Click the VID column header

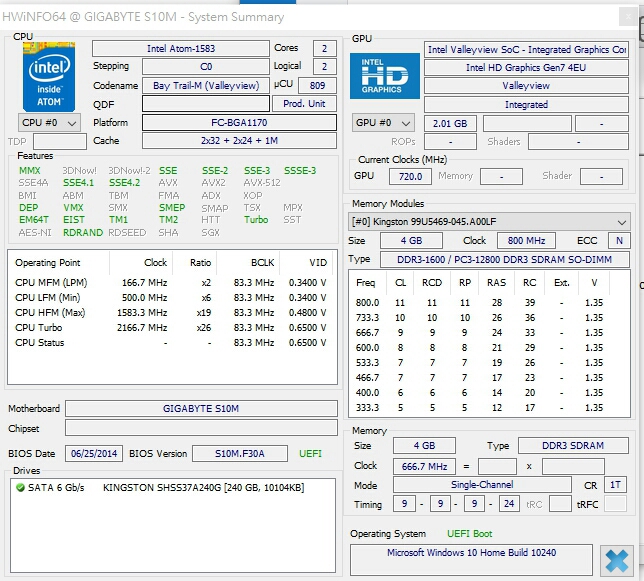click(308, 263)
